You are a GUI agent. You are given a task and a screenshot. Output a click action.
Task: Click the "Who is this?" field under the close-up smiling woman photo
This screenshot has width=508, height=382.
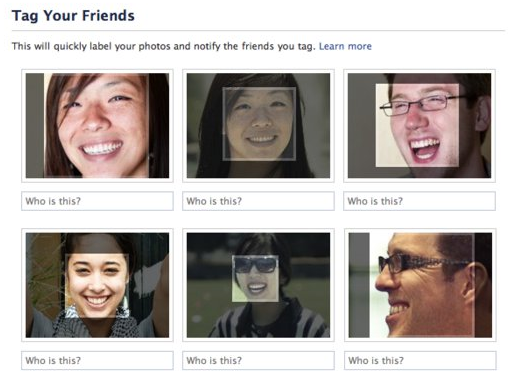pos(97,201)
